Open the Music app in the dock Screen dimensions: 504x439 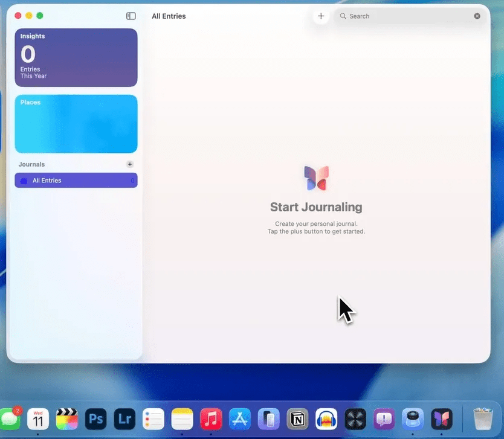(211, 418)
